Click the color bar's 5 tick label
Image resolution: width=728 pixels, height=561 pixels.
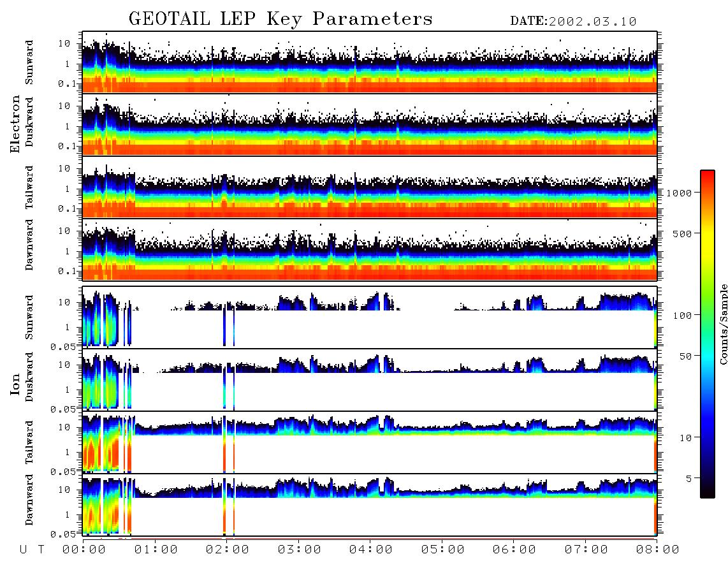point(689,479)
